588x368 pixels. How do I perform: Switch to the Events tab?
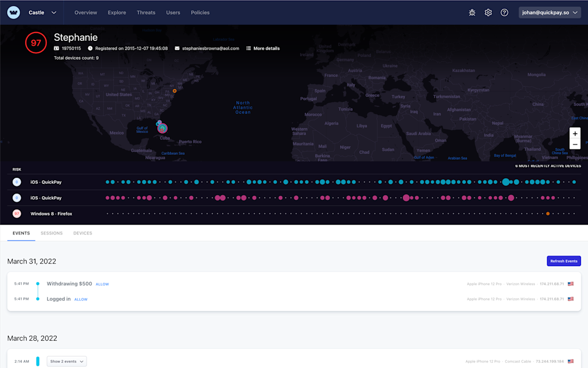coord(21,233)
